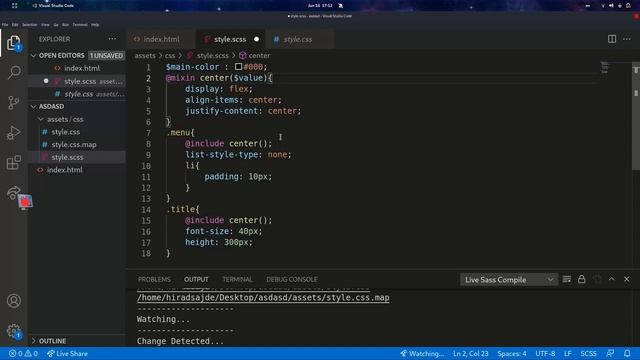Collapse the ASDASD folder section
The height and width of the screenshot is (360, 640).
click(x=33, y=107)
